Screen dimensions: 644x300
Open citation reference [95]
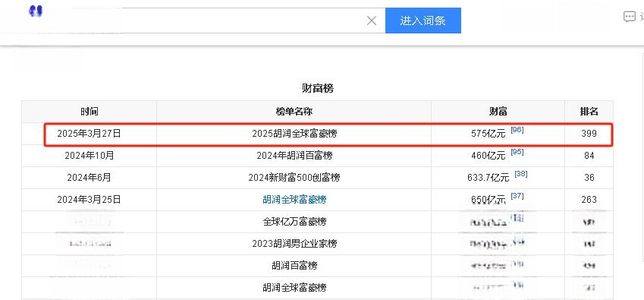[x=517, y=152]
